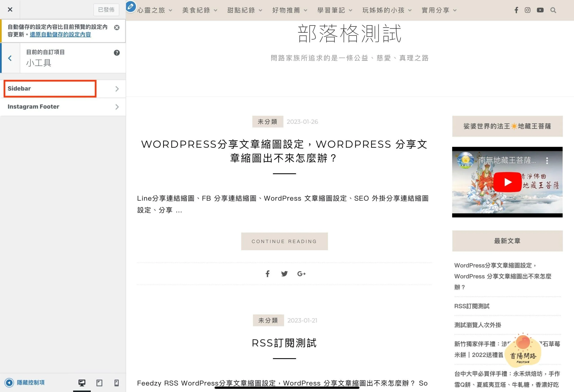Switch to tablet preview mode
The height and width of the screenshot is (392, 574).
tap(99, 383)
